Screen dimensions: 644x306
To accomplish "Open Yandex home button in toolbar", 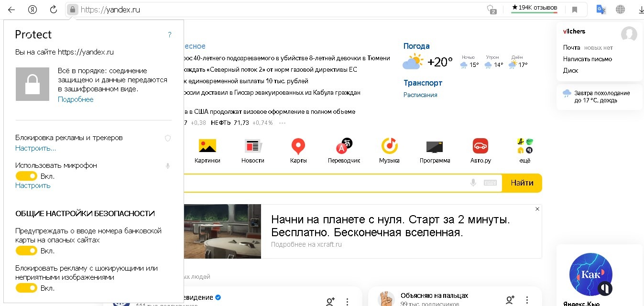I will pyautogui.click(x=33, y=10).
